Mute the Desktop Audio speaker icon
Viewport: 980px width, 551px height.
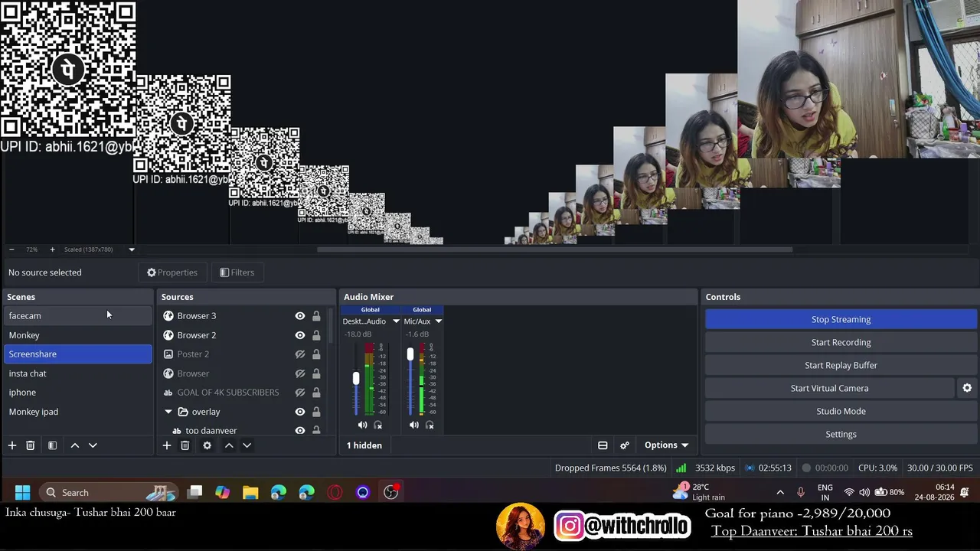pyautogui.click(x=362, y=425)
